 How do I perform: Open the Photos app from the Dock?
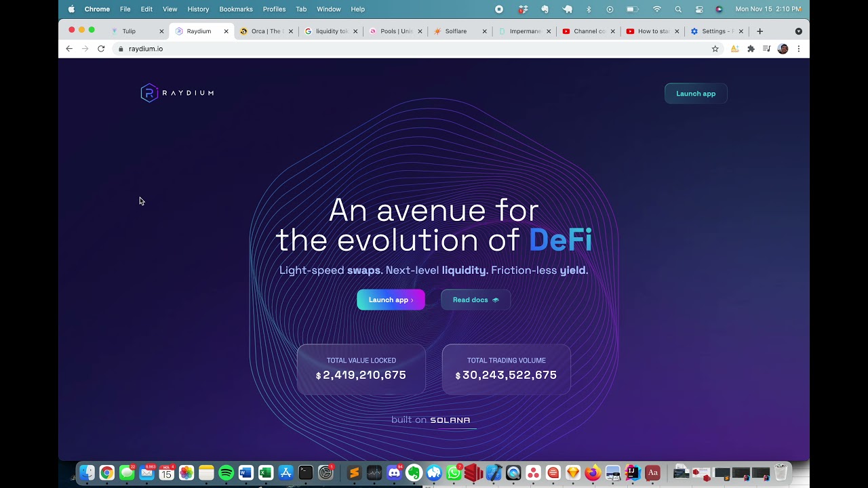tap(186, 472)
